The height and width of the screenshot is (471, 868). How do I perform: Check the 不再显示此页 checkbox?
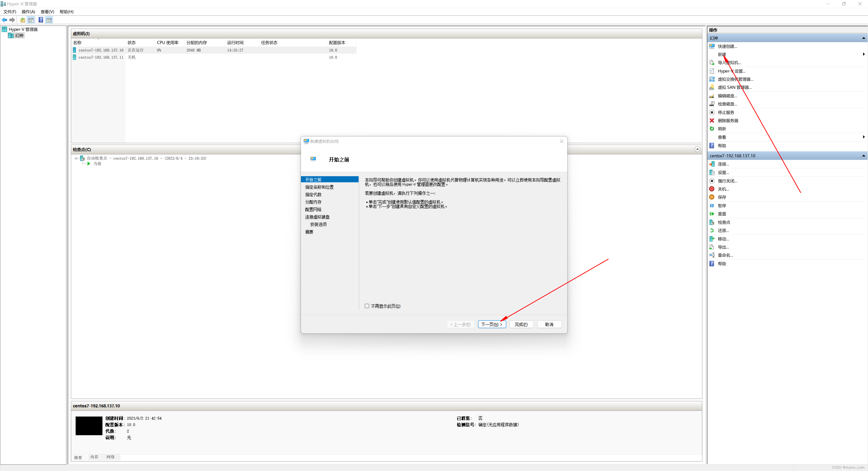(x=367, y=306)
